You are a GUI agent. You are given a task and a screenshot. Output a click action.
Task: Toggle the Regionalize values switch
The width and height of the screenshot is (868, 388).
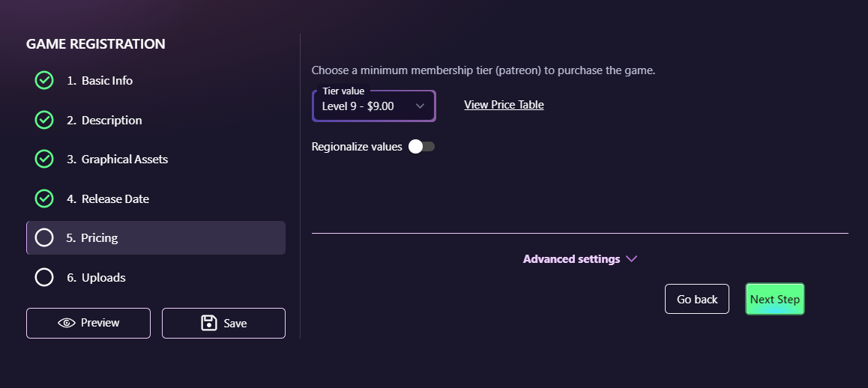421,147
